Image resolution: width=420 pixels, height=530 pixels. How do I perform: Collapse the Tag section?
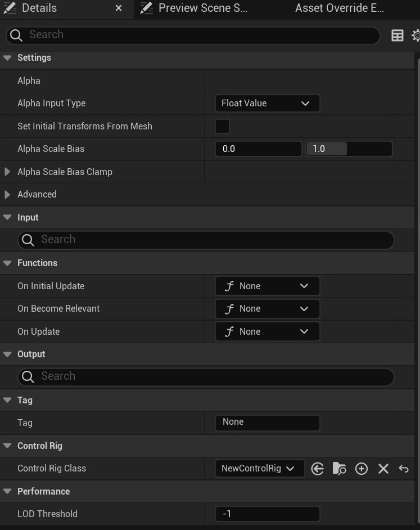pos(7,400)
